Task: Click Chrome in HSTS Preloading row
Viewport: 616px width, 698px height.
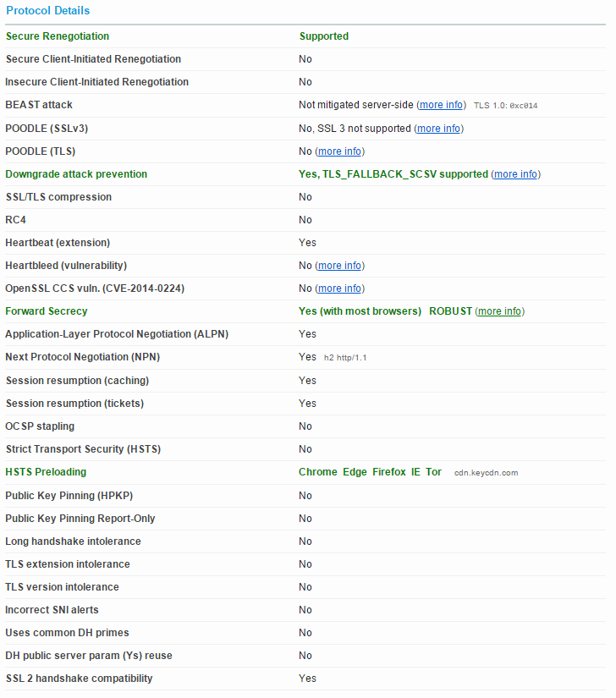Action: 318,472
